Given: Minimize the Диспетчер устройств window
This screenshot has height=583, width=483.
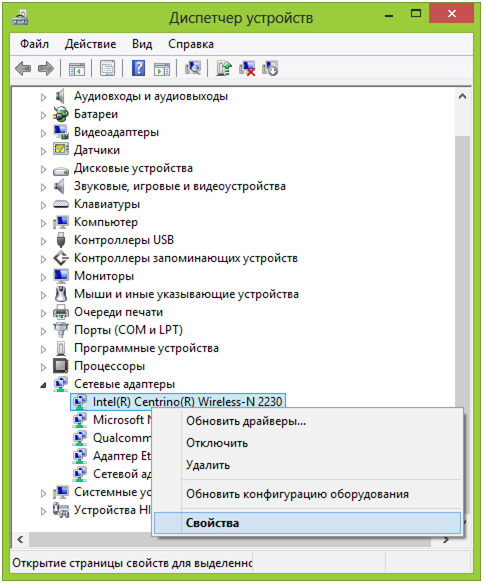Looking at the screenshot, I should [x=389, y=15].
